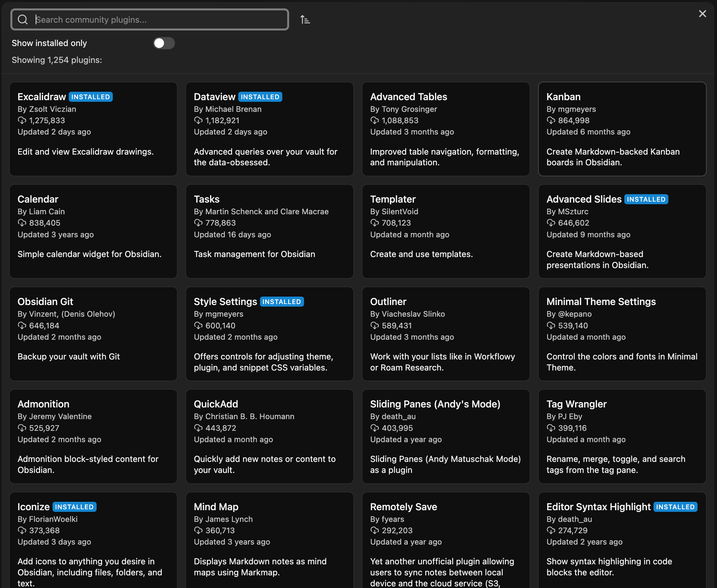Click "By Zsolt Viczian" author text
717x588 pixels.
(x=47, y=109)
